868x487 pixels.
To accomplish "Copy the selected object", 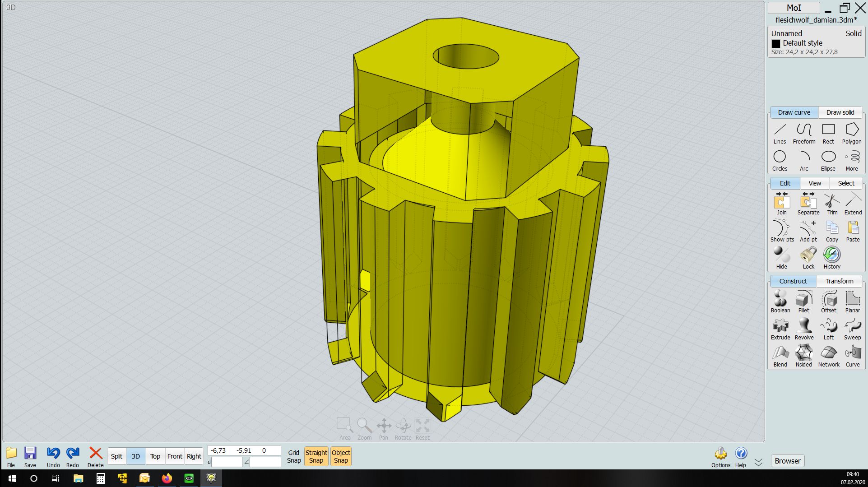I will pyautogui.click(x=832, y=231).
